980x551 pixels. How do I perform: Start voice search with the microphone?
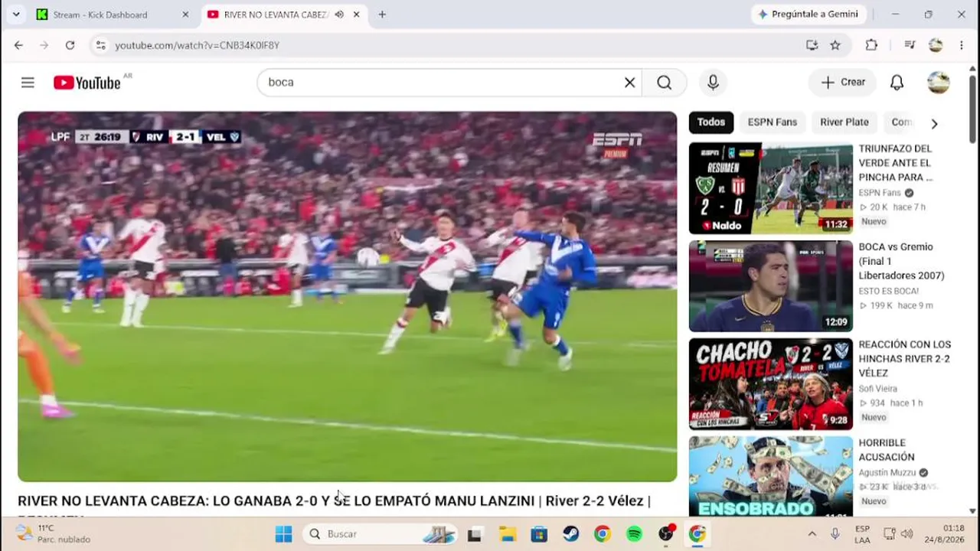tap(713, 83)
